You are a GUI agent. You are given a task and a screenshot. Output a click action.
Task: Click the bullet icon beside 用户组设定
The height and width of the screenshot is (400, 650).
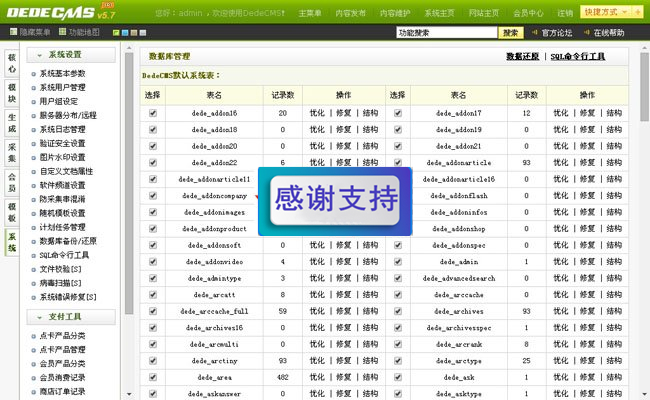34,102
